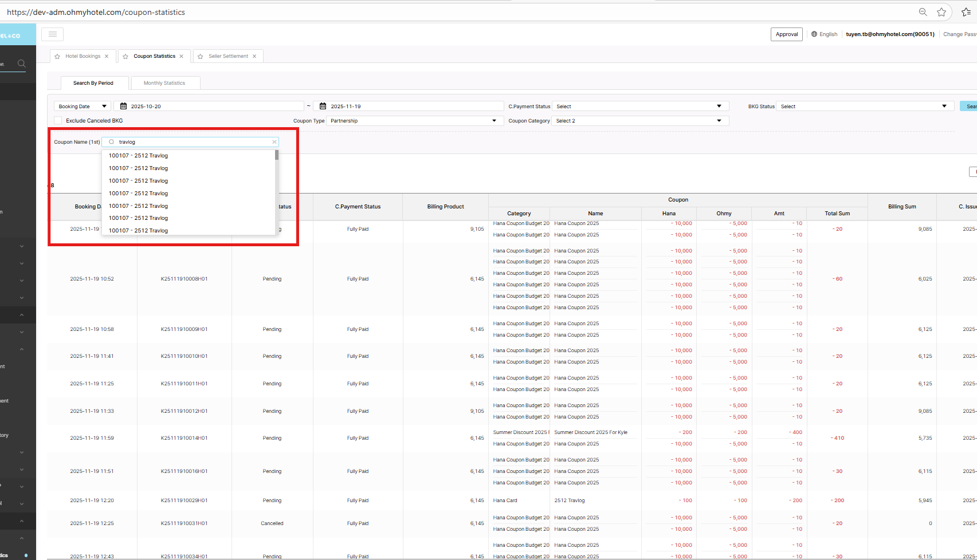Screen dimensions: 977x560
Task: Click the star icon on Hotel Bookings tab
Action: click(57, 56)
